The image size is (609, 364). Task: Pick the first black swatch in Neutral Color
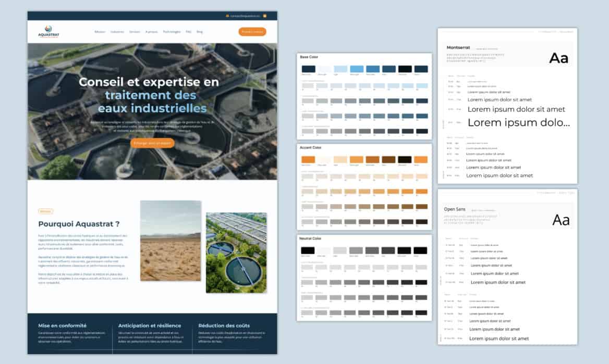pos(308,250)
